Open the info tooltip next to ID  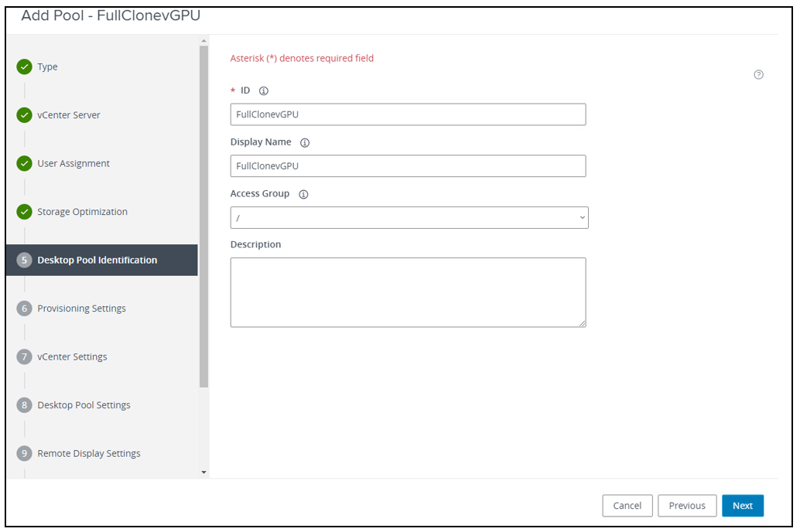click(x=263, y=90)
